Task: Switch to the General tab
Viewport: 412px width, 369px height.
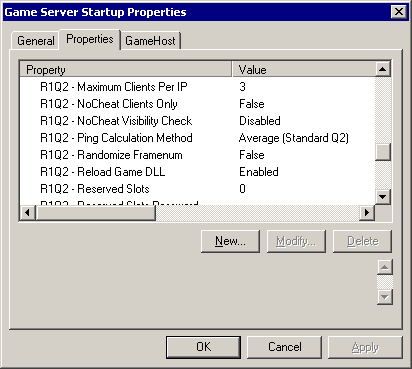Action: (x=35, y=41)
